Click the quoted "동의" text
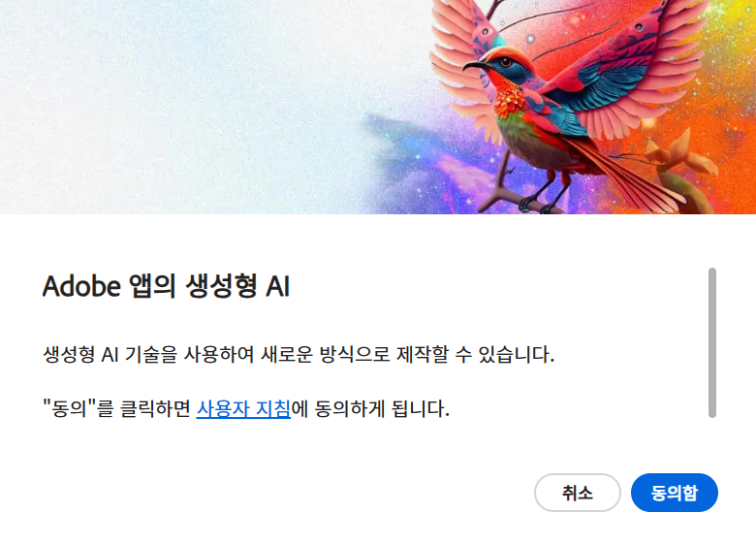The width and height of the screenshot is (756, 545). [x=69, y=409]
